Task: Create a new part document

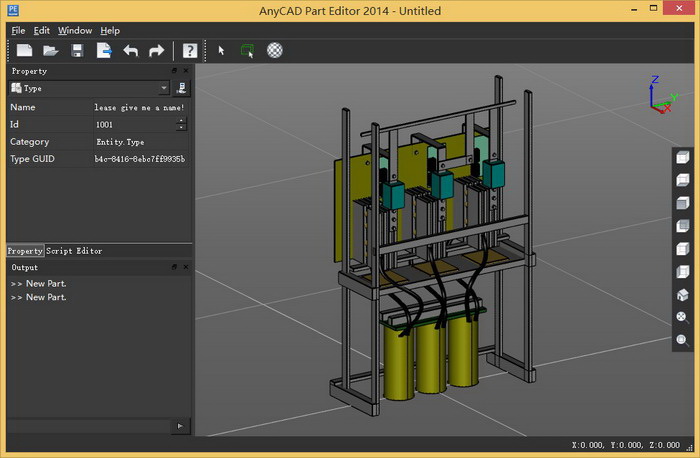Action: [24, 50]
